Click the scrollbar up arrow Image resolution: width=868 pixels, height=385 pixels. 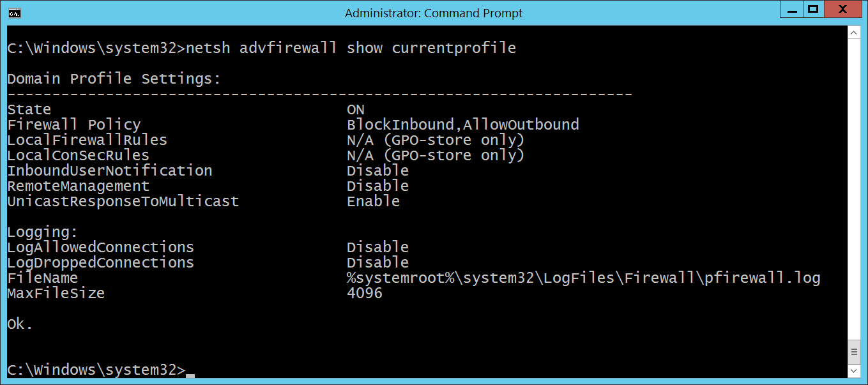(x=853, y=33)
